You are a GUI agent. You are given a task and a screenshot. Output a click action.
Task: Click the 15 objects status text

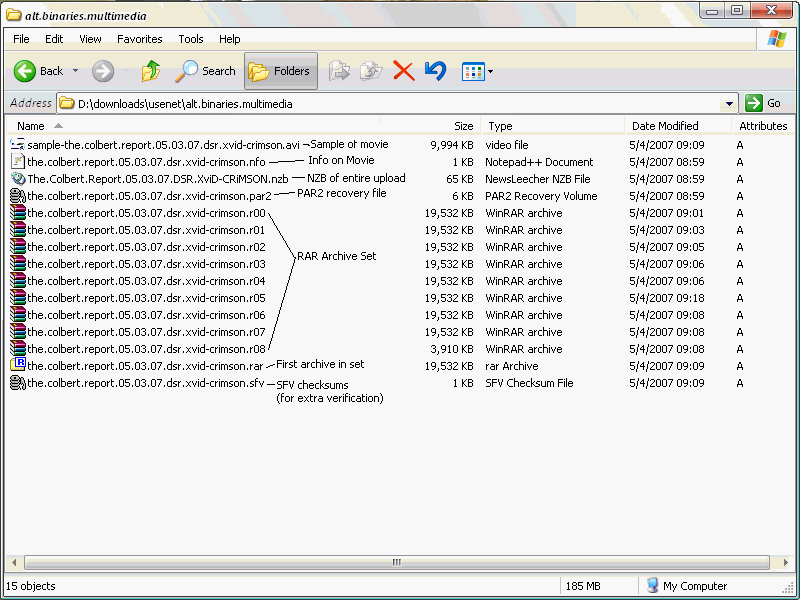pyautogui.click(x=31, y=586)
